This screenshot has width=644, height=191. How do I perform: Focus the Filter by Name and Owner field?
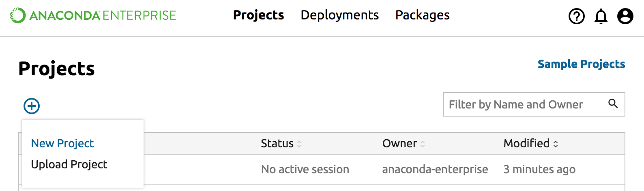523,104
